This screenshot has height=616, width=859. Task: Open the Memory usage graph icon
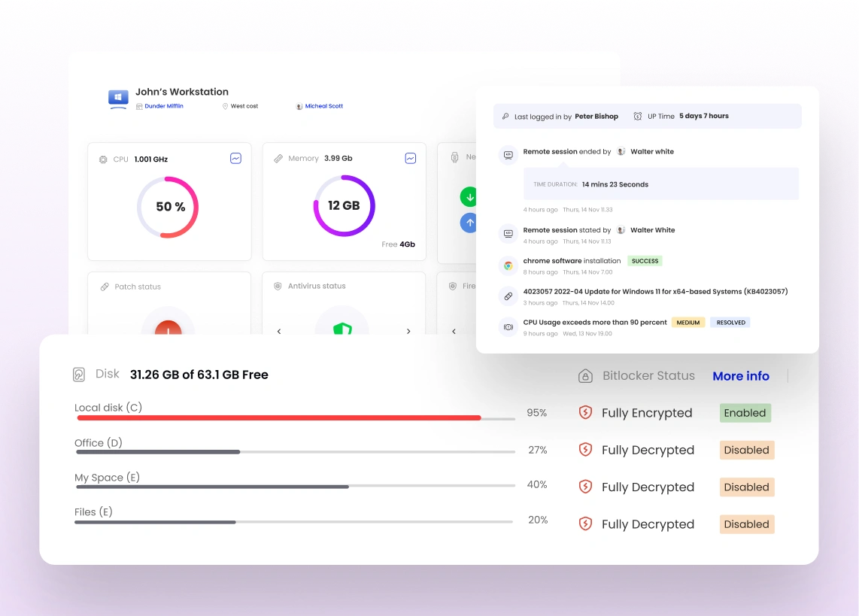click(410, 159)
